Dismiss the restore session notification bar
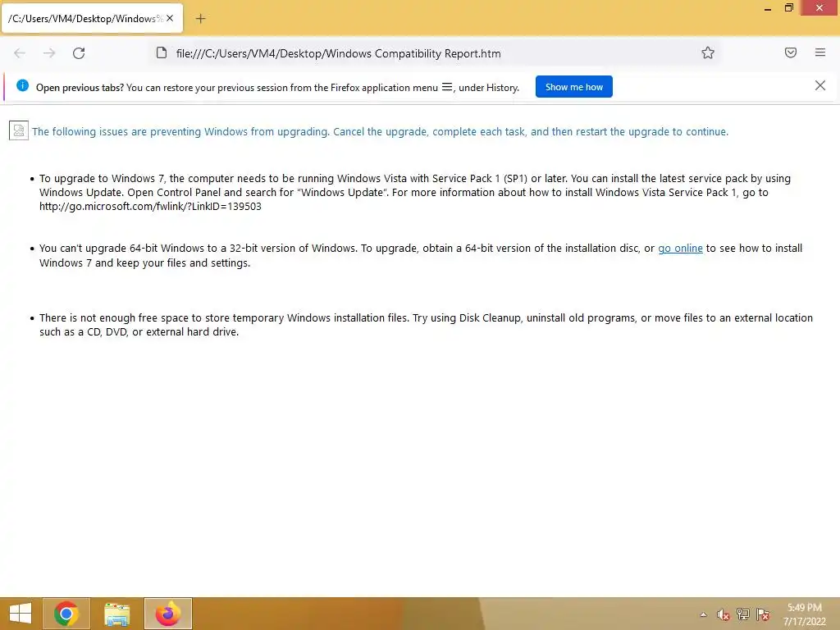 coord(819,85)
